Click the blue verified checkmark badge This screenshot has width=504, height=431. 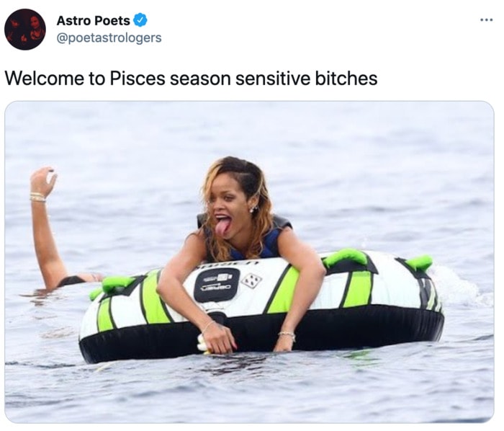140,20
